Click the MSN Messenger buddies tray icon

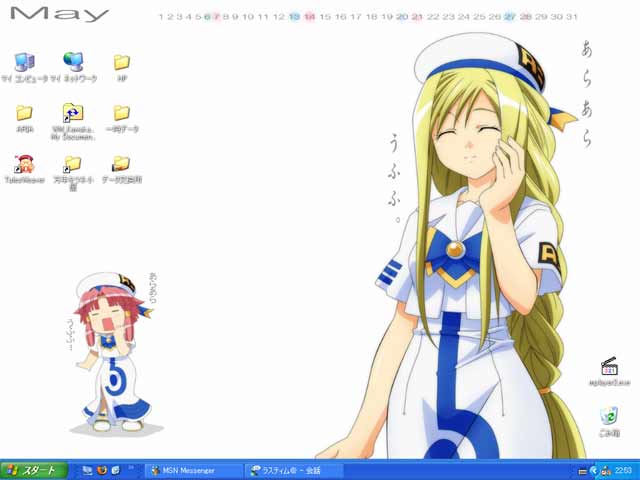606,471
